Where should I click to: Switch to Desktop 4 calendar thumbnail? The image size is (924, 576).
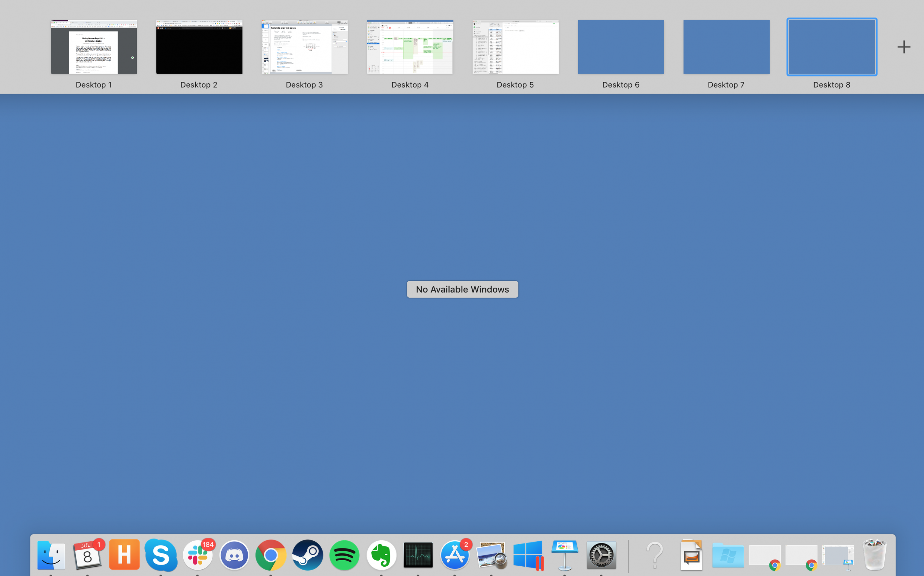click(x=410, y=47)
